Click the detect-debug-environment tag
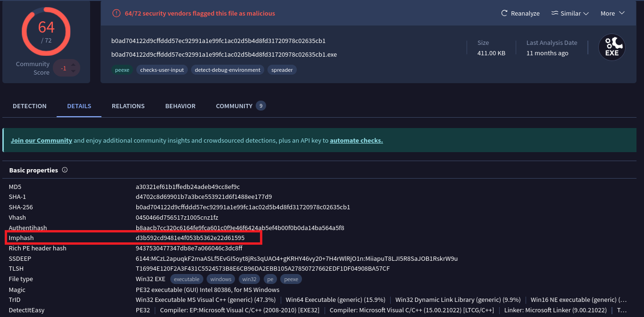The height and width of the screenshot is (317, 644). pyautogui.click(x=227, y=70)
